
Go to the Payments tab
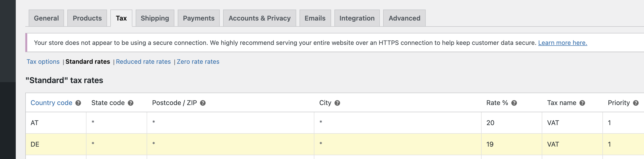pos(199,18)
